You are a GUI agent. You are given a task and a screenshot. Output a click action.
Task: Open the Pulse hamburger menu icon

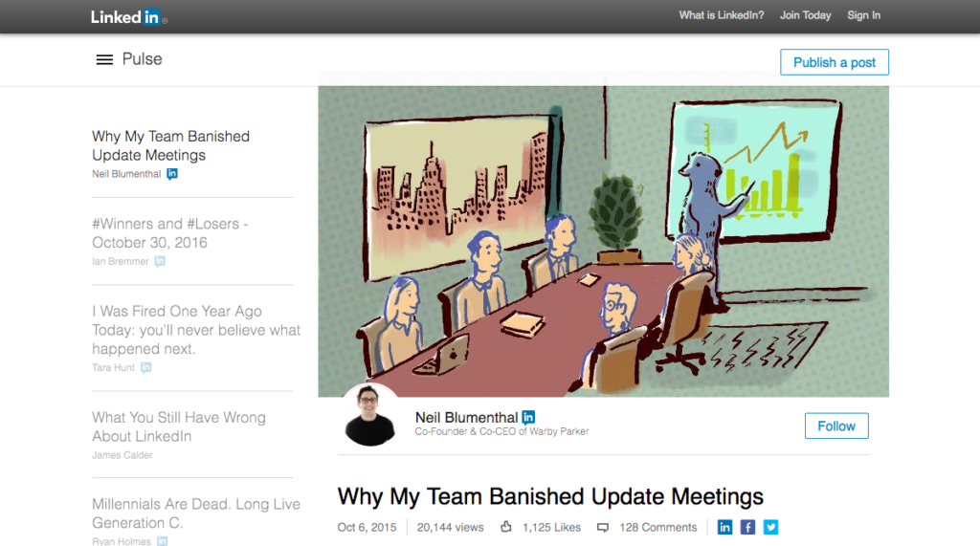click(104, 59)
